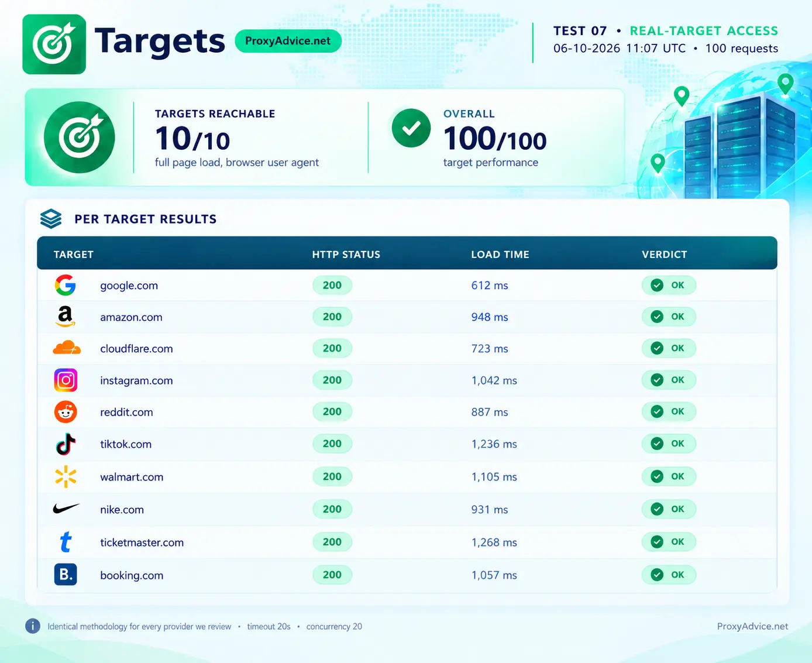The height and width of the screenshot is (663, 812).
Task: Click the 1,268 ms load time
Action: tap(494, 542)
